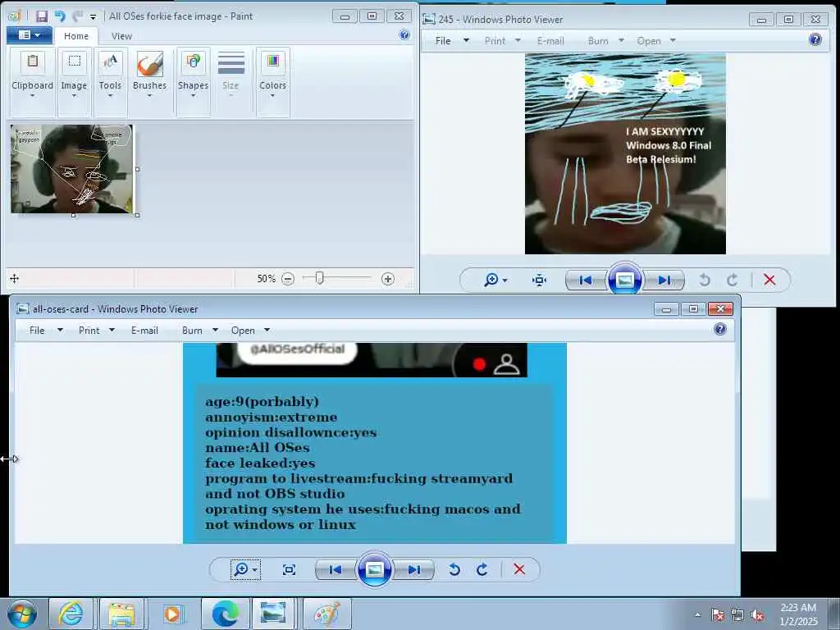
Task: Rotate clockwise in all-oses-card viewer
Action: (x=482, y=569)
